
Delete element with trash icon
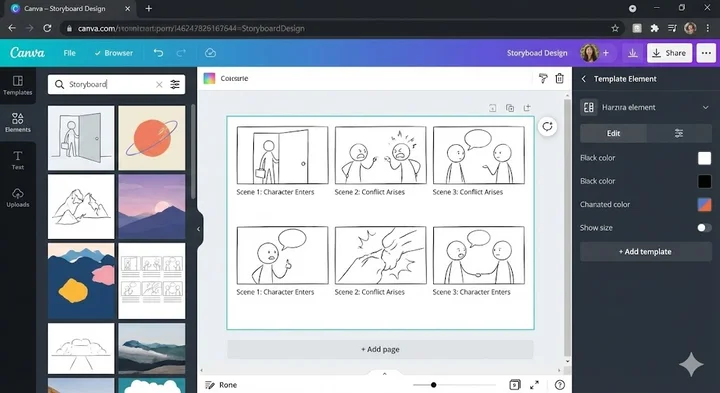pyautogui.click(x=559, y=79)
